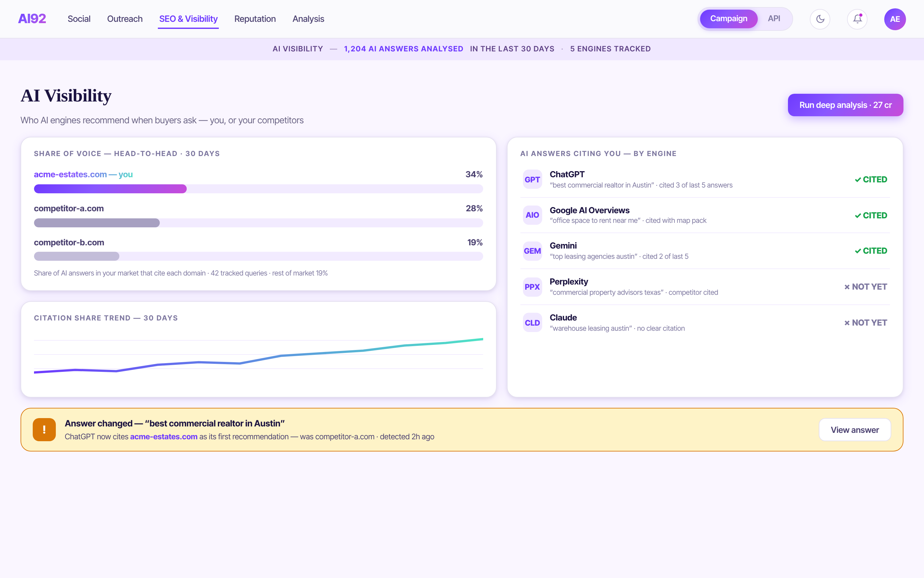This screenshot has height=578, width=924.
Task: Click acme-estates.com — you label
Action: (x=83, y=174)
